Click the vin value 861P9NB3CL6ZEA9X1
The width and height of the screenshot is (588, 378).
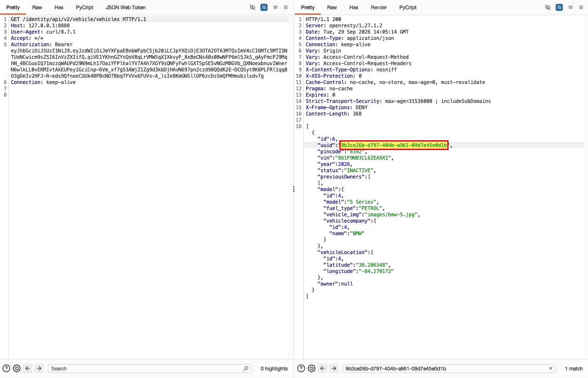pyautogui.click(x=363, y=158)
